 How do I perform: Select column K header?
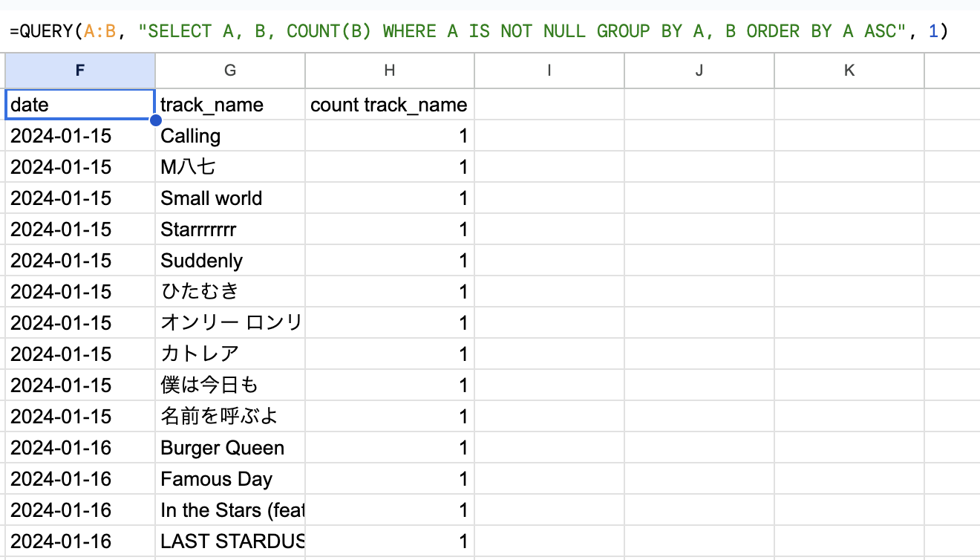(x=849, y=71)
